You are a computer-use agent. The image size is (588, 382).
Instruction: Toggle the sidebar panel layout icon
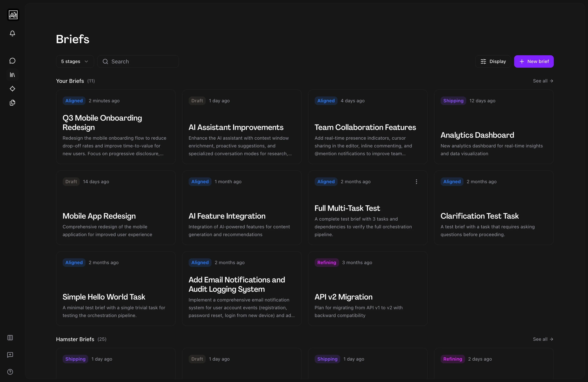pos(10,337)
